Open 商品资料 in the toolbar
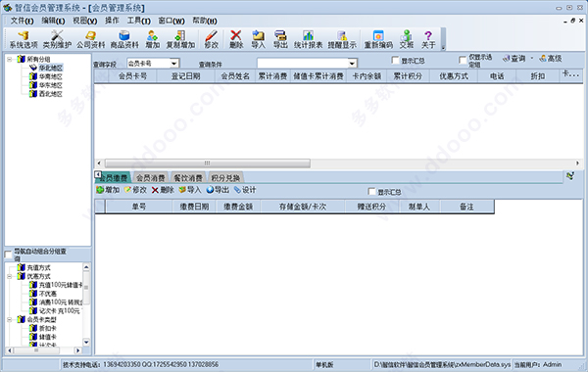Screen dimensions: 588x372 pos(124,39)
